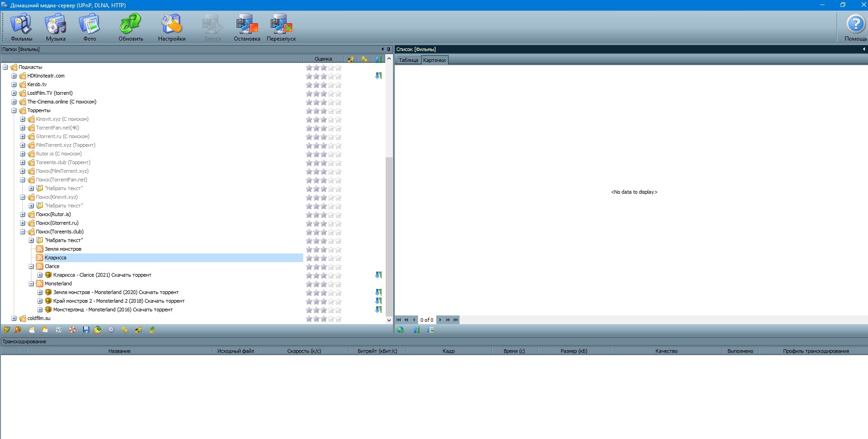This screenshot has height=439, width=868.
Task: Click the Оценка column header
Action: (x=323, y=59)
